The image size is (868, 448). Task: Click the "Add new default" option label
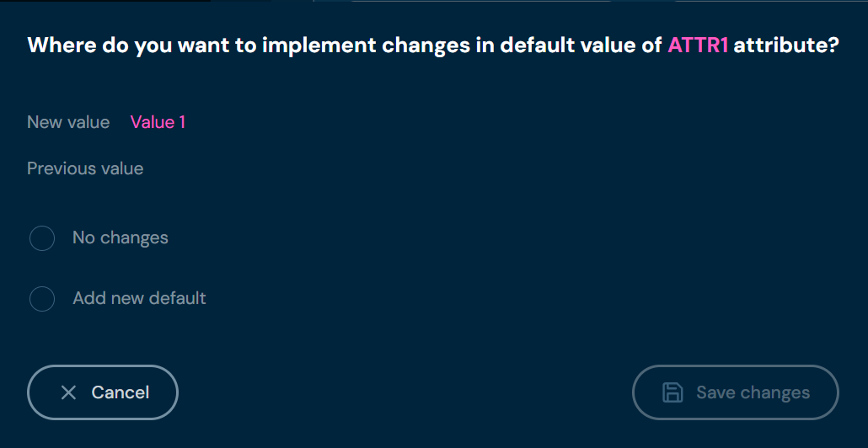[x=139, y=298]
